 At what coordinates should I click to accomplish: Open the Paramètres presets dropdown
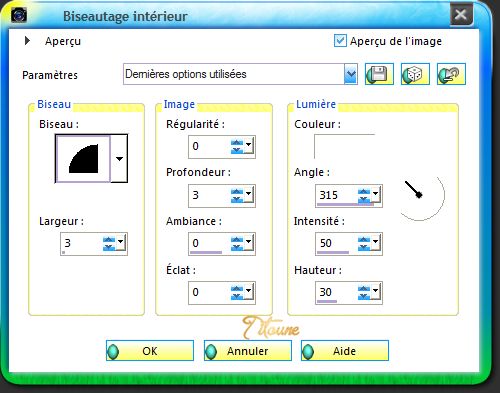click(x=350, y=74)
